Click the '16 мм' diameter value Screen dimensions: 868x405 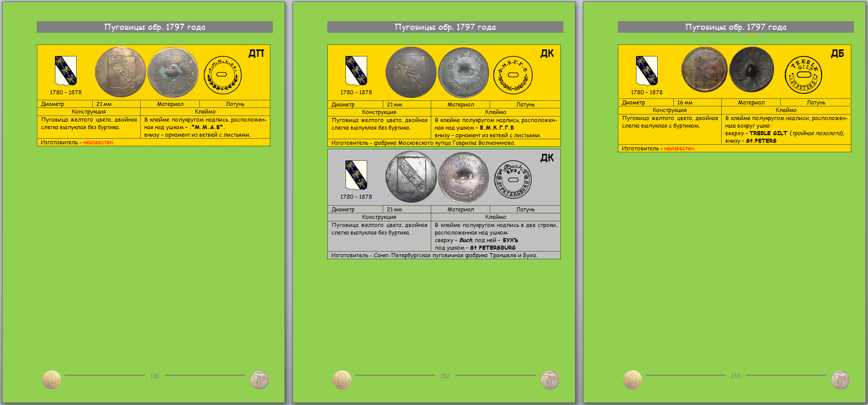point(685,102)
